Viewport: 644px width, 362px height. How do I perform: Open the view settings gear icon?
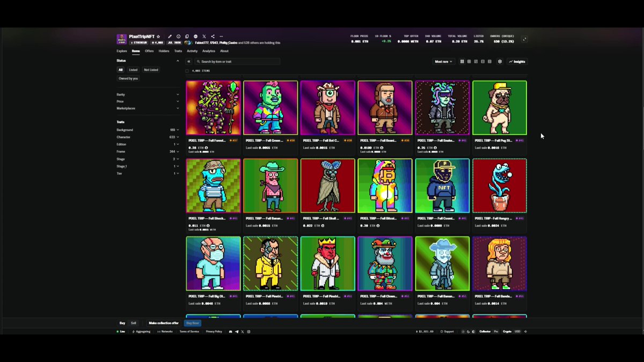click(500, 62)
